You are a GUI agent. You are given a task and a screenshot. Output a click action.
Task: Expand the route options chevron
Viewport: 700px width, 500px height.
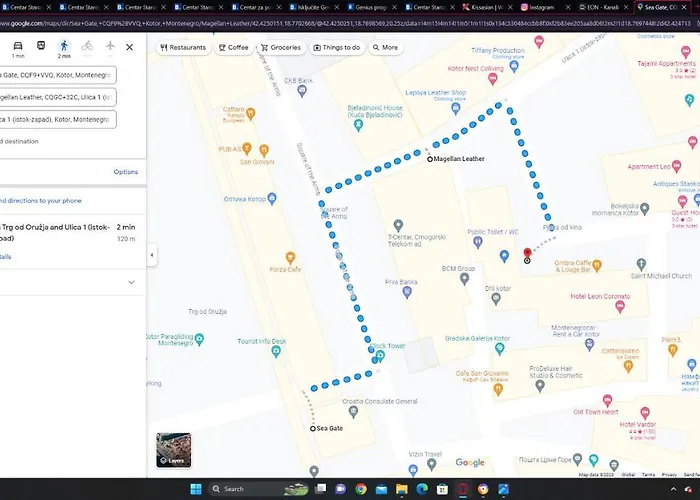(x=131, y=282)
